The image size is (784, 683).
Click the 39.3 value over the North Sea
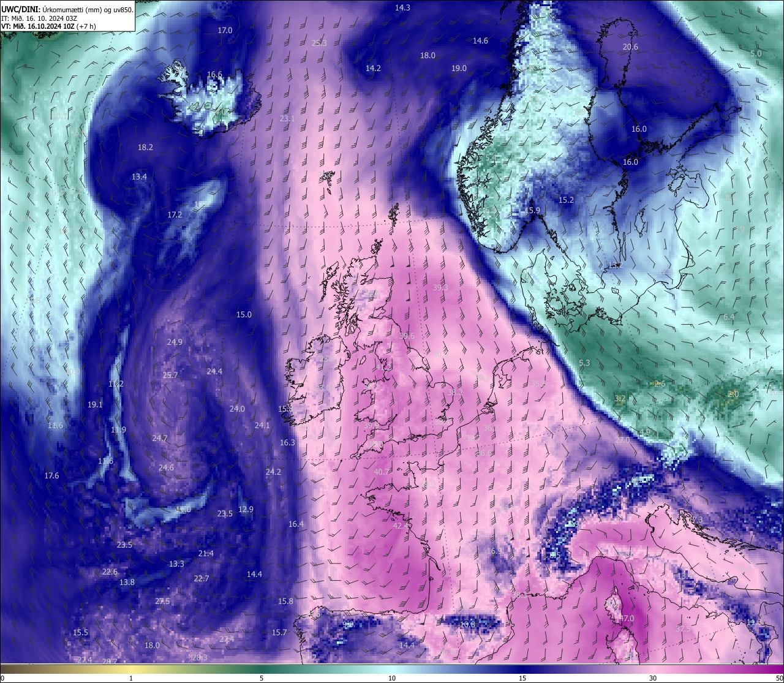pyautogui.click(x=440, y=287)
